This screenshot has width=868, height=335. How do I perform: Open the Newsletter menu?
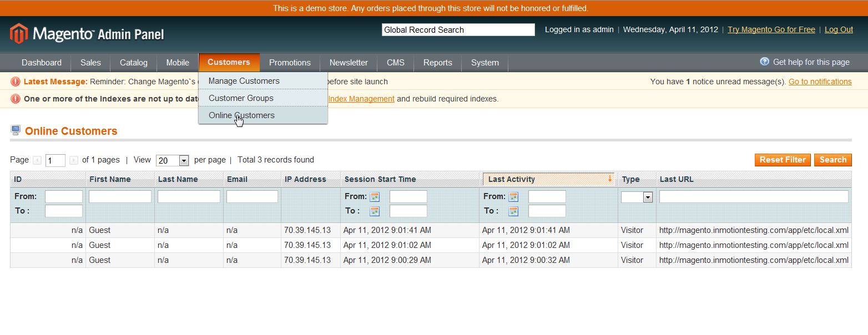(x=349, y=63)
